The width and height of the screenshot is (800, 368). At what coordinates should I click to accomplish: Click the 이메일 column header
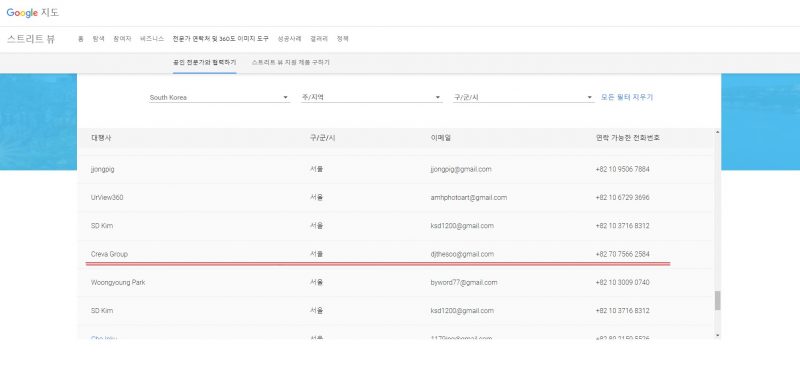(x=441, y=138)
